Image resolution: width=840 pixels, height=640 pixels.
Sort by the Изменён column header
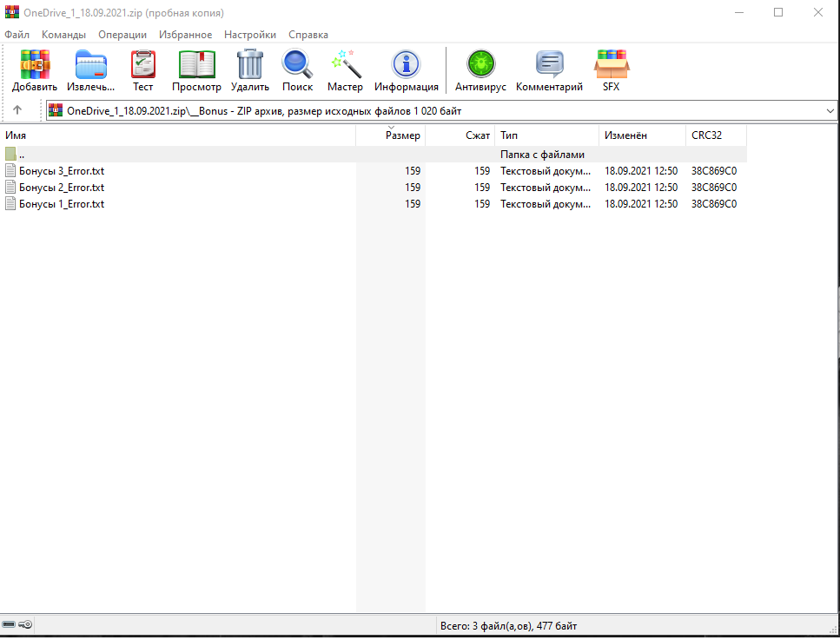pos(642,135)
